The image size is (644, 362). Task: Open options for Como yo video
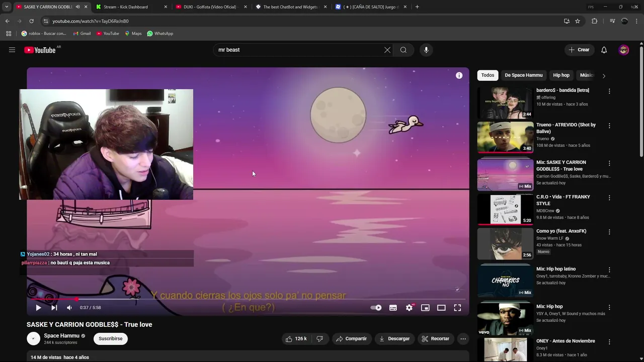[x=609, y=232]
